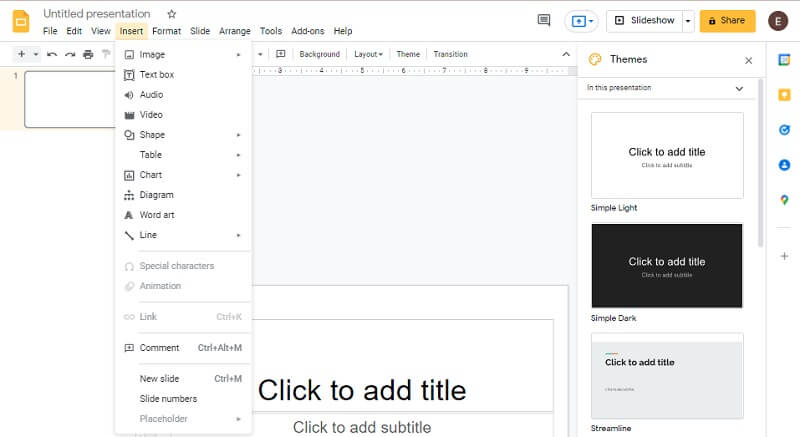Screen dimensions: 800x437
Task: Open the Layout dropdown in toolbar
Action: click(x=368, y=54)
